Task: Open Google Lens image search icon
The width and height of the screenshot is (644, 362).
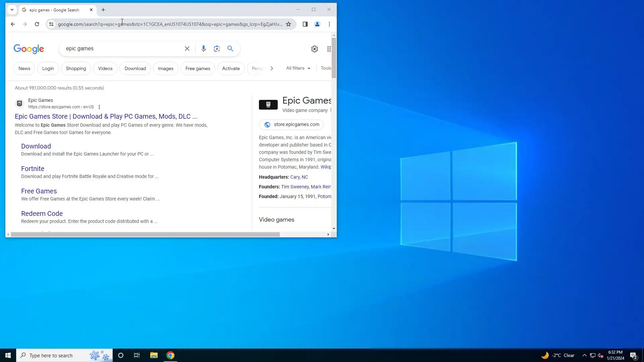Action: click(217, 49)
